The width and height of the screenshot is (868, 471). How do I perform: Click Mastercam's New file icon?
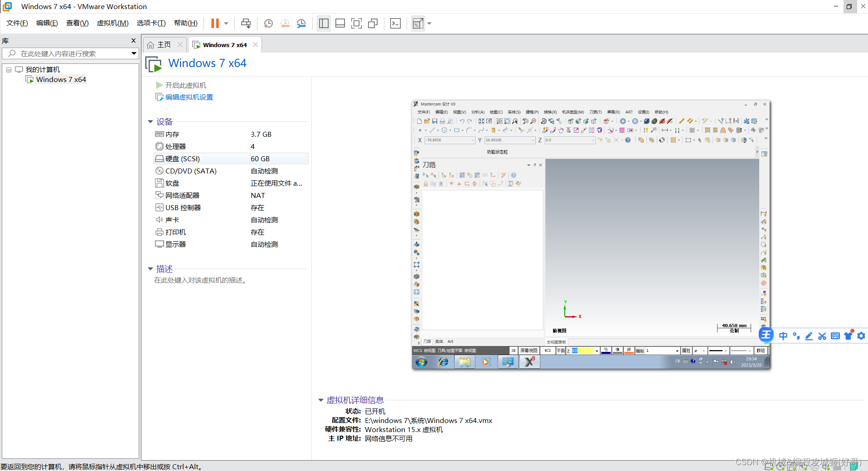pos(419,121)
